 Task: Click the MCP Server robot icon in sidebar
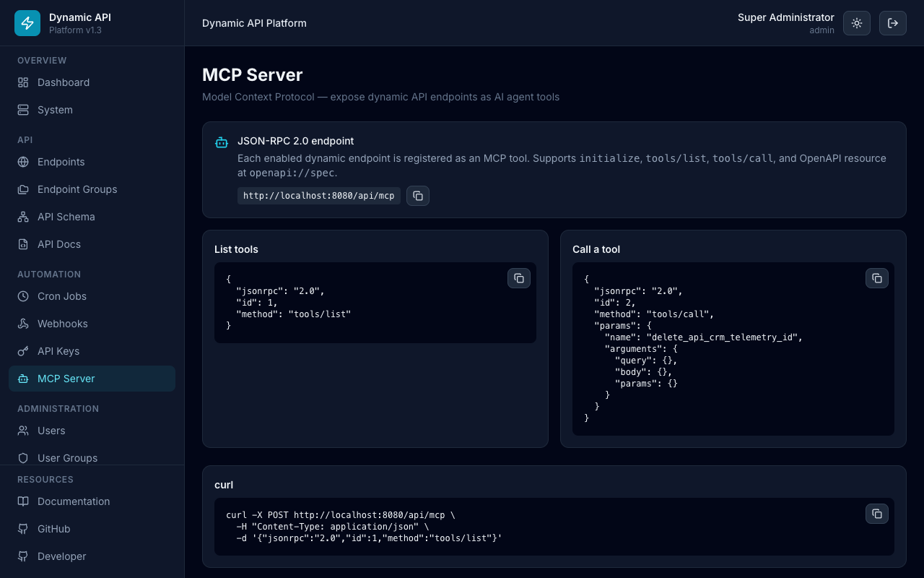[x=23, y=379]
